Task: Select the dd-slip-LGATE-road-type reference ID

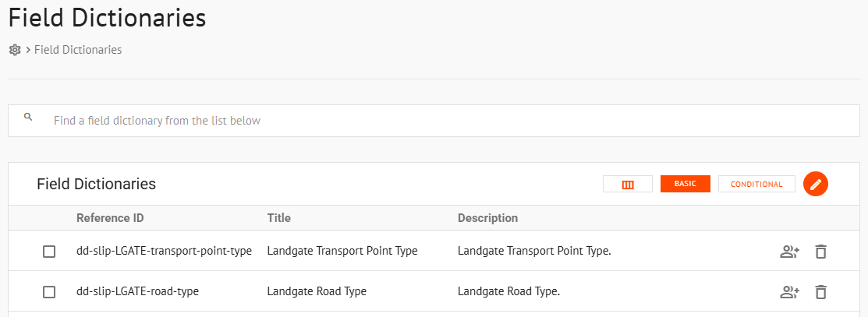Action: (137, 291)
